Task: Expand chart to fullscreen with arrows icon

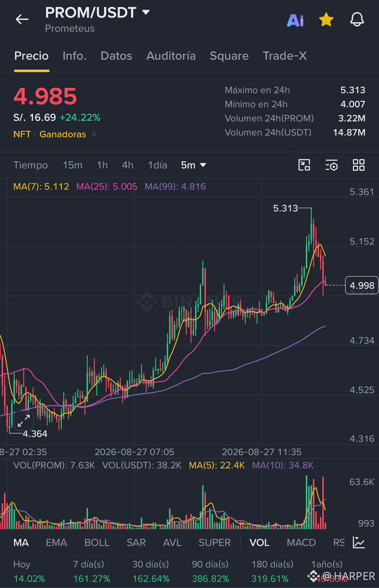Action: (x=24, y=420)
